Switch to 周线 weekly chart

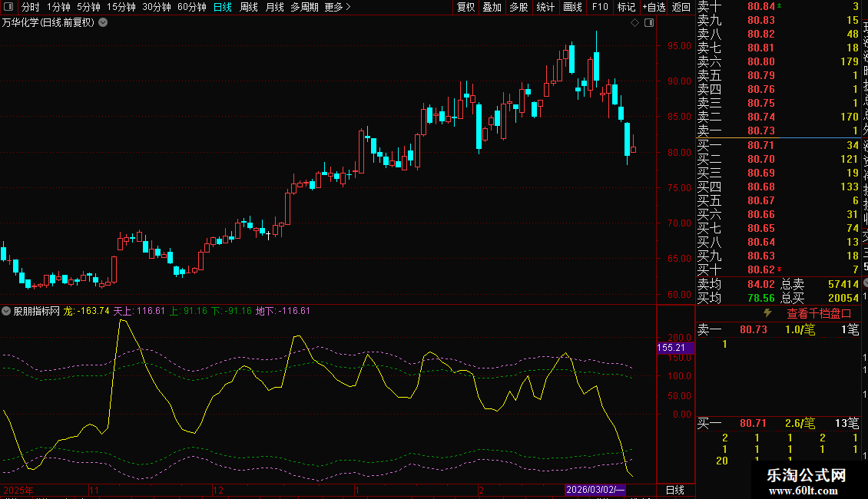pyautogui.click(x=249, y=7)
